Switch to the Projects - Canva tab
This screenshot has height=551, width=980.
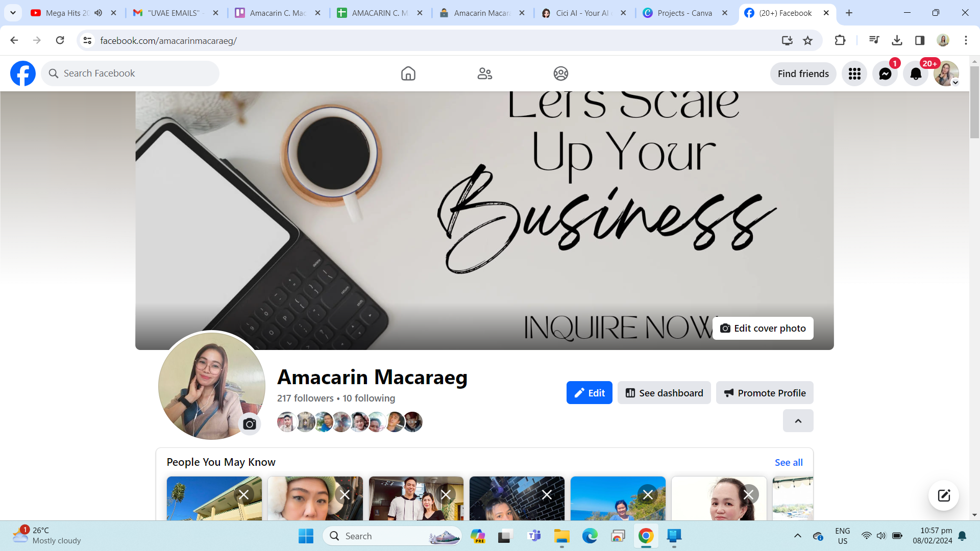pos(684,13)
